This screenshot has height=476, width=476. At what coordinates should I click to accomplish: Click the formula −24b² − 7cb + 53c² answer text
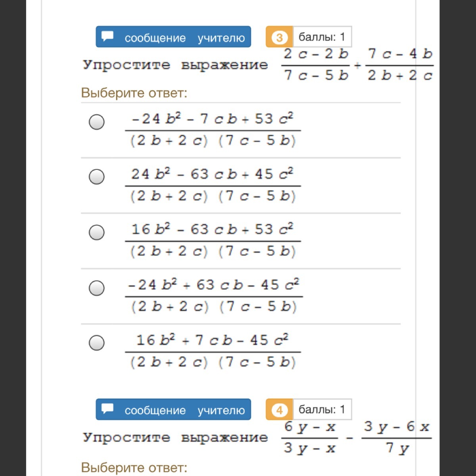point(213,130)
